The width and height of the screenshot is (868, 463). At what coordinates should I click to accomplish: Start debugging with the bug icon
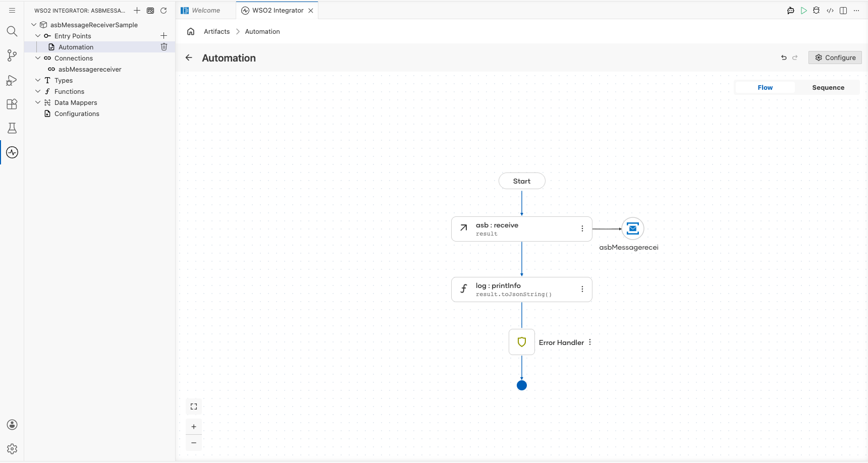tap(817, 10)
